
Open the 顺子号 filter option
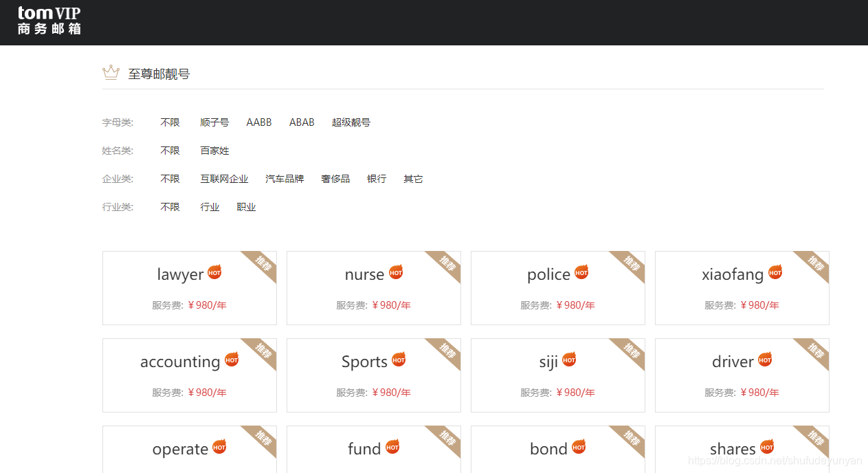(x=214, y=122)
